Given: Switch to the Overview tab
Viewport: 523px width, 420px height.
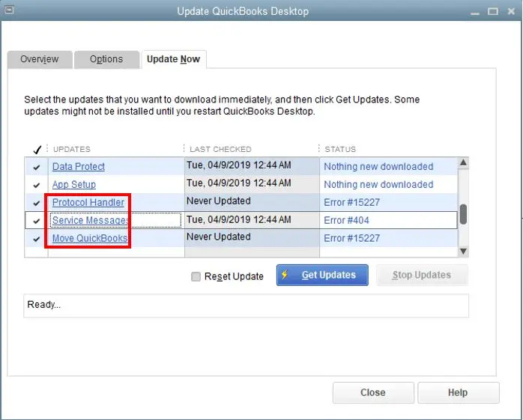Looking at the screenshot, I should click(40, 59).
